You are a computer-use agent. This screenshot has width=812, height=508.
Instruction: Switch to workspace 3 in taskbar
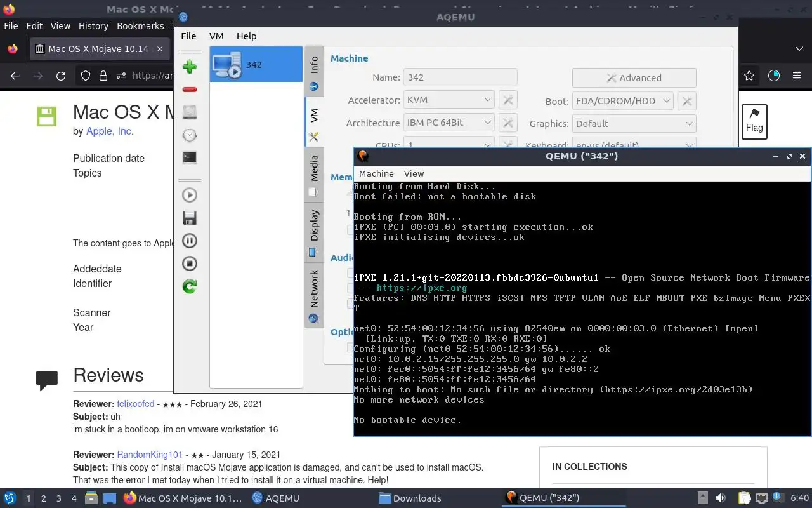(59, 498)
